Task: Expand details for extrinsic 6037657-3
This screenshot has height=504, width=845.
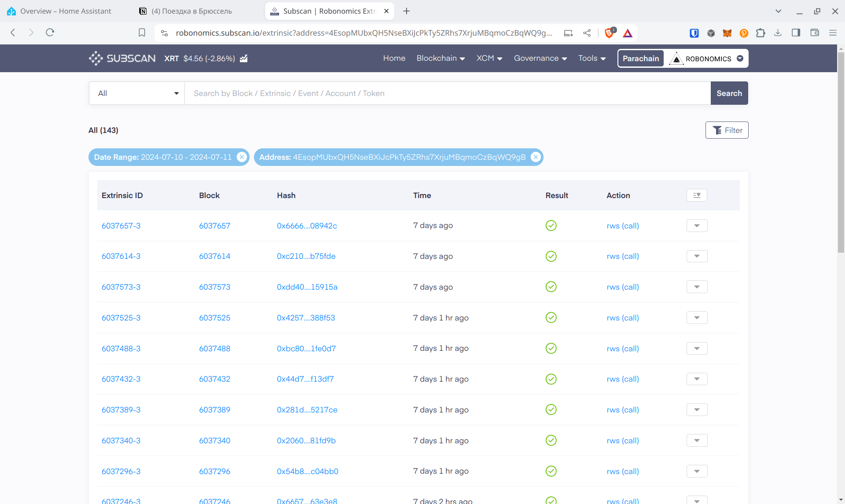Action: [697, 226]
